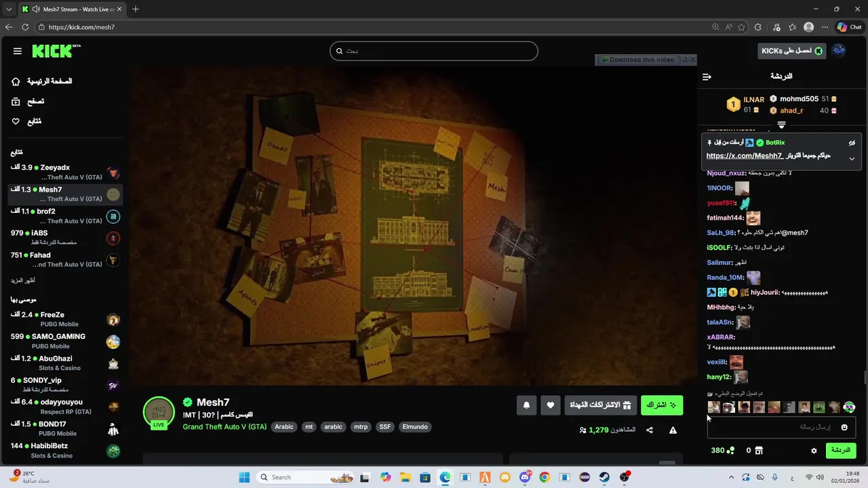Image resolution: width=868 pixels, height=488 pixels.
Task: Pick the green headphone emote in the emote row
Action: 849,407
